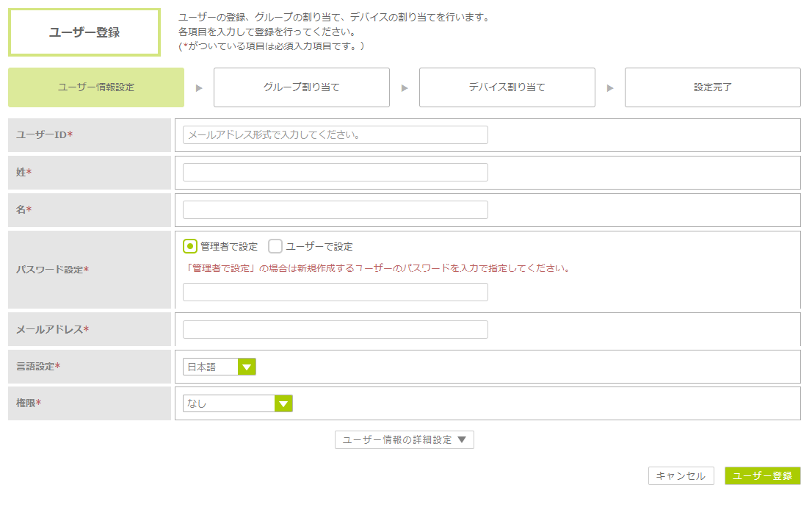Viewport: 812px width, 507px height.
Task: Select the ユーザーで設定 radio option
Action: [x=275, y=246]
